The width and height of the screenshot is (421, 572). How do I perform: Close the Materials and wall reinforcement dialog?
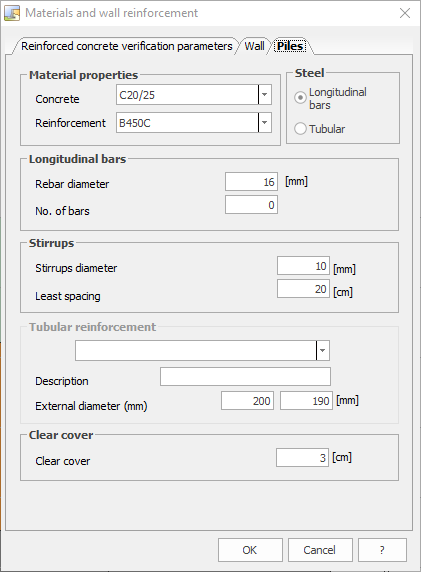(405, 13)
